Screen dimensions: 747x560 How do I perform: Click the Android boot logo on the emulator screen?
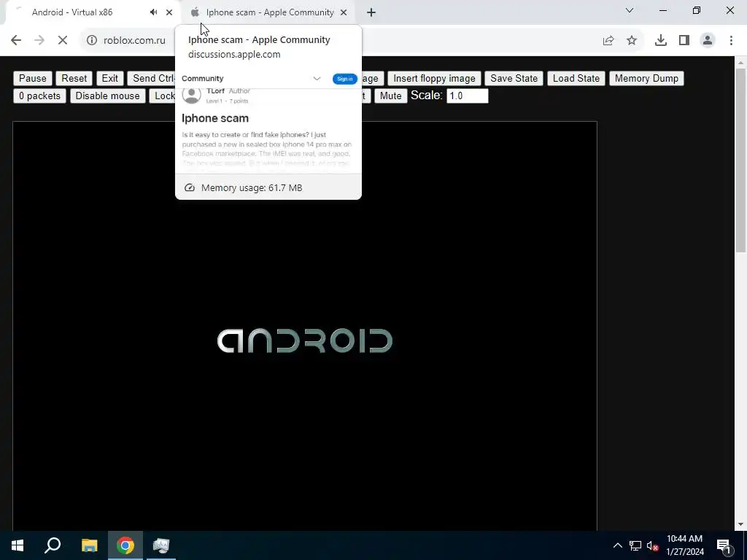(x=305, y=341)
